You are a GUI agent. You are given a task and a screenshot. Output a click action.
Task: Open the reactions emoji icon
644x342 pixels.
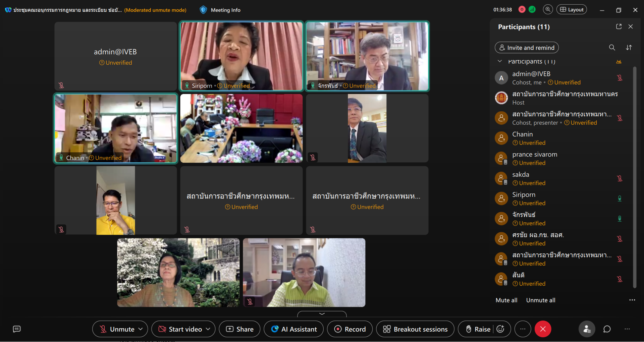500,329
